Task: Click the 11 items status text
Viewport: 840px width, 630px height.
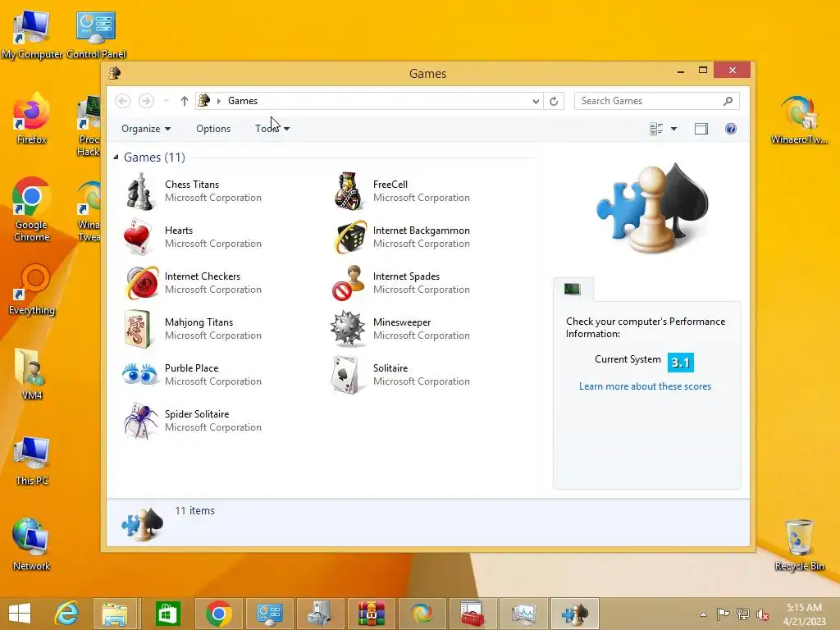Action: (x=194, y=510)
